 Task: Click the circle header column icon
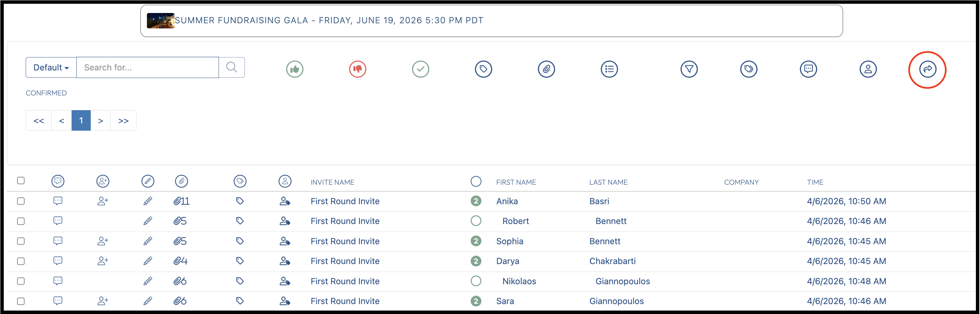[x=476, y=181]
